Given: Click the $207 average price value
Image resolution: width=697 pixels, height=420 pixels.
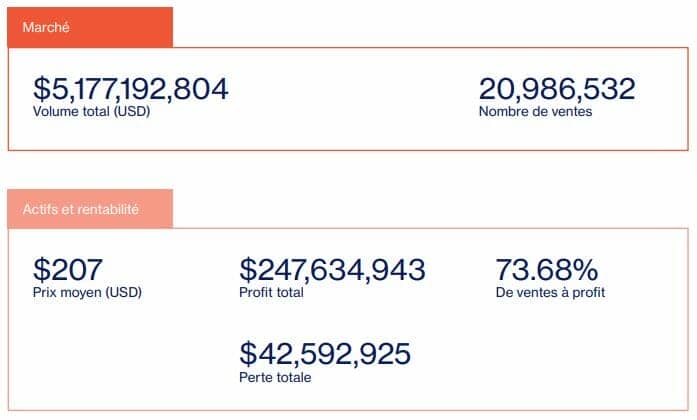Looking at the screenshot, I should click(68, 270).
